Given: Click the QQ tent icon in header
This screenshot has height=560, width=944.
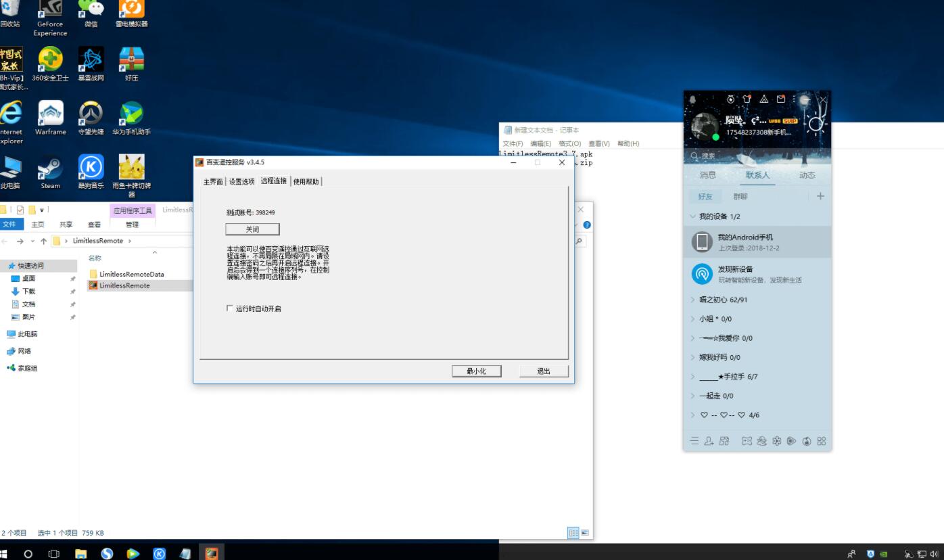Looking at the screenshot, I should click(763, 99).
